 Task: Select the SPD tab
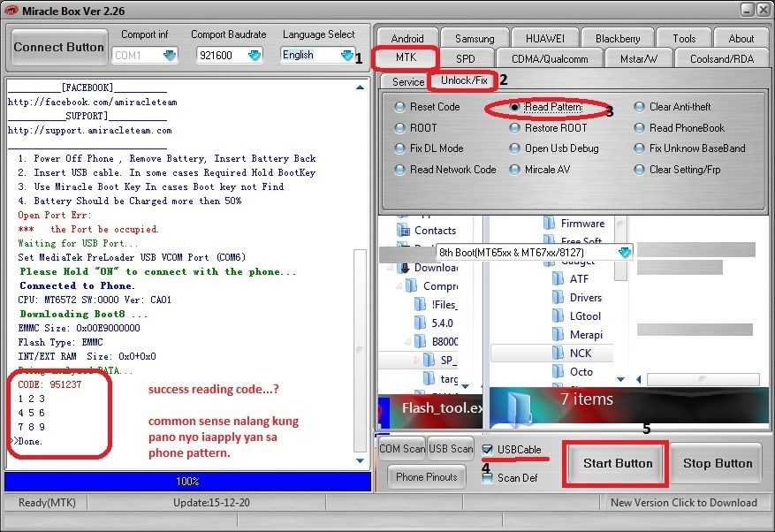[466, 58]
